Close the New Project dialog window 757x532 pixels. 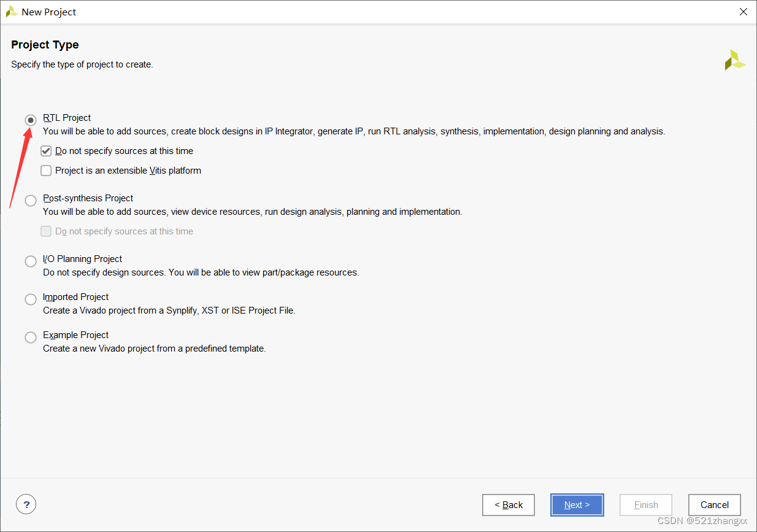pos(744,12)
